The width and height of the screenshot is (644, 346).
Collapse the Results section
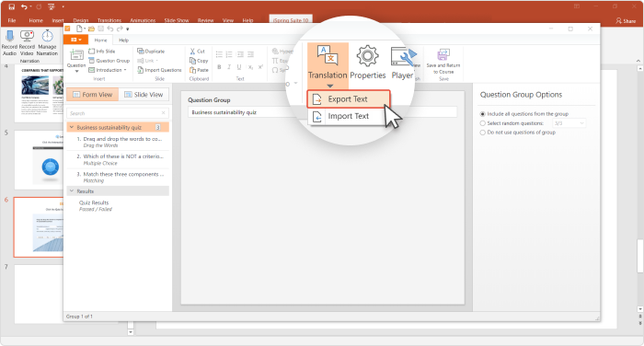coord(72,191)
